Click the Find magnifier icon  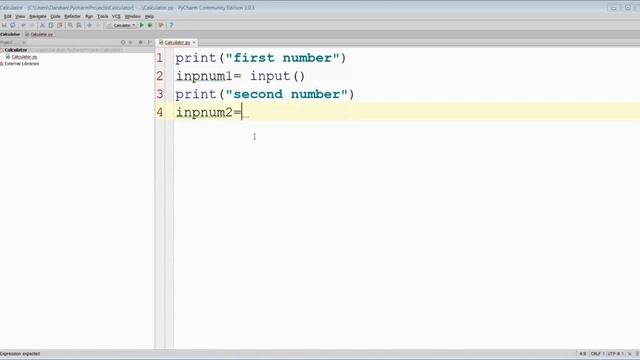(x=70, y=25)
